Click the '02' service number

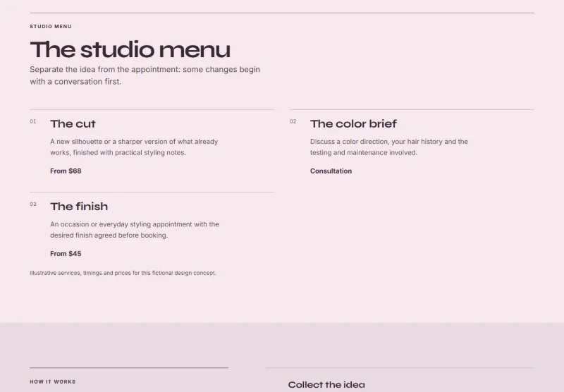coord(293,121)
